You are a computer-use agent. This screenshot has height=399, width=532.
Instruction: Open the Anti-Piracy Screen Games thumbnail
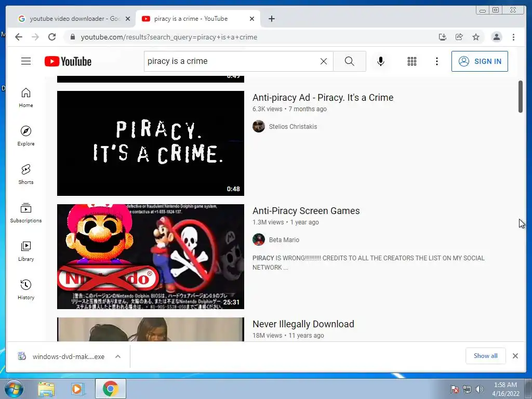(x=151, y=257)
